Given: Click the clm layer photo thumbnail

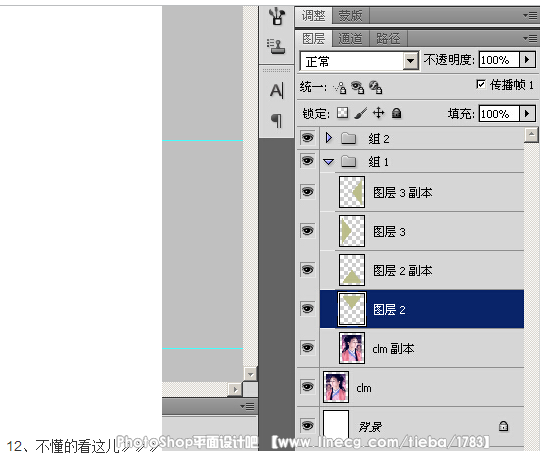Looking at the screenshot, I should coord(336,387).
